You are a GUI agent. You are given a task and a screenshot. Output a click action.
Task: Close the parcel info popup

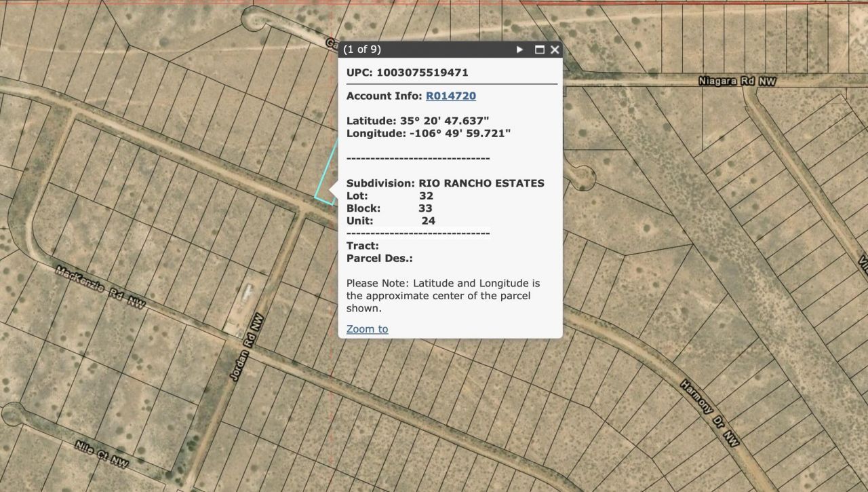pyautogui.click(x=555, y=50)
